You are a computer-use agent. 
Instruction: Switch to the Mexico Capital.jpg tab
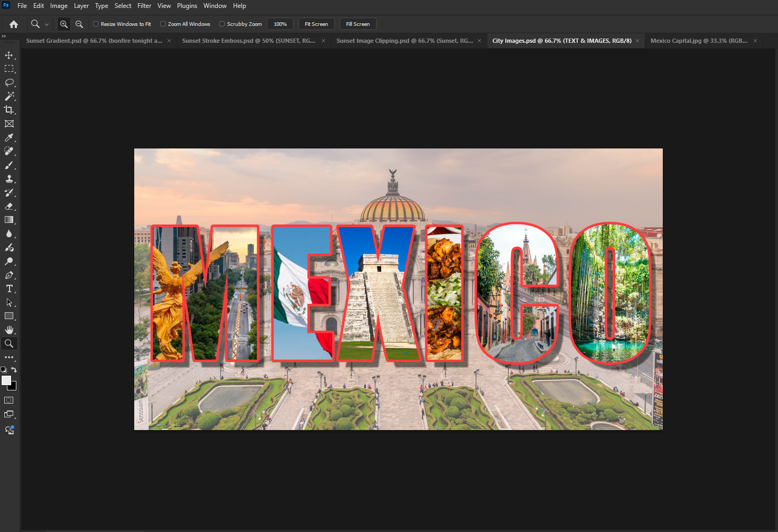[699, 40]
